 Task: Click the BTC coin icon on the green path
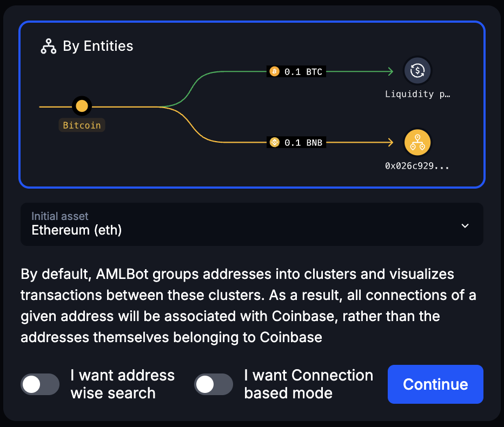point(274,72)
